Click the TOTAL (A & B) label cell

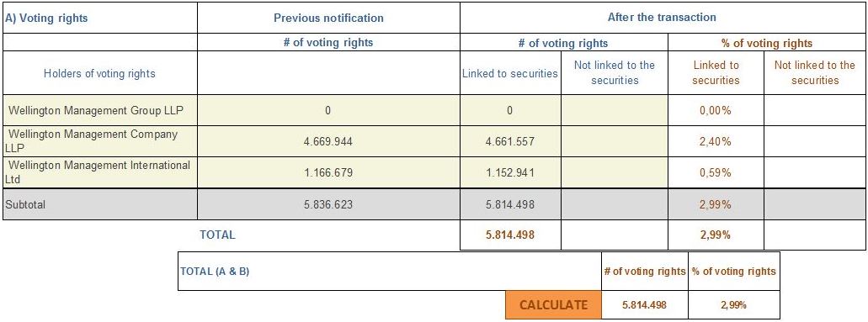[390, 272]
